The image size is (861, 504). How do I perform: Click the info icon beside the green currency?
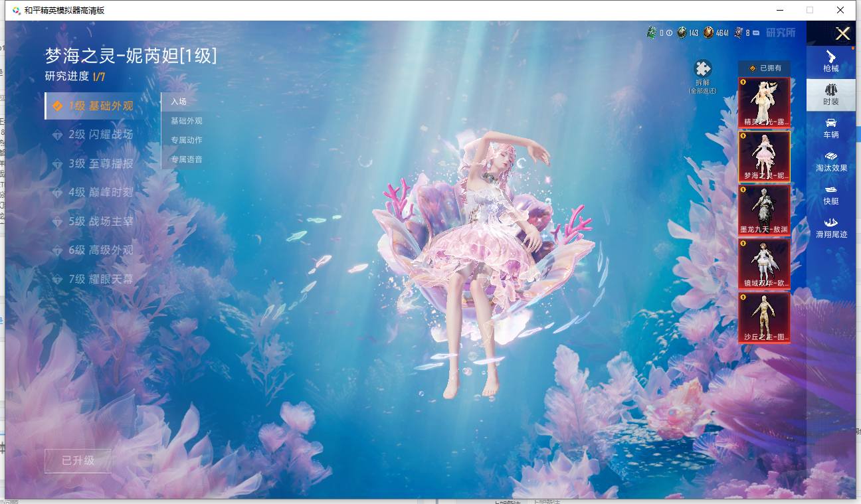click(669, 33)
